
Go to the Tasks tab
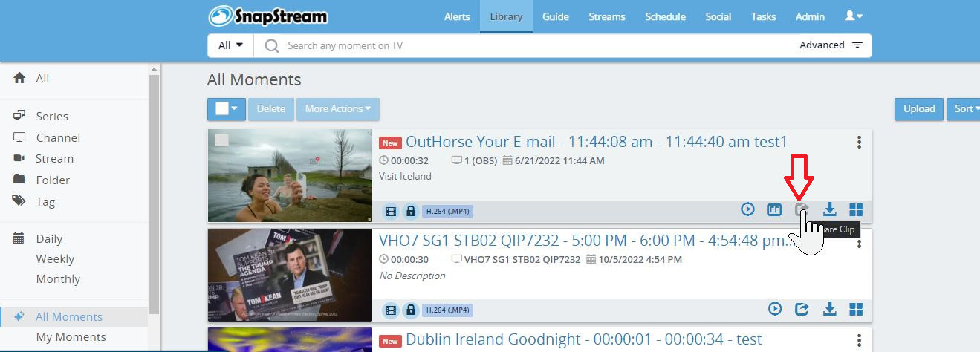point(763,16)
